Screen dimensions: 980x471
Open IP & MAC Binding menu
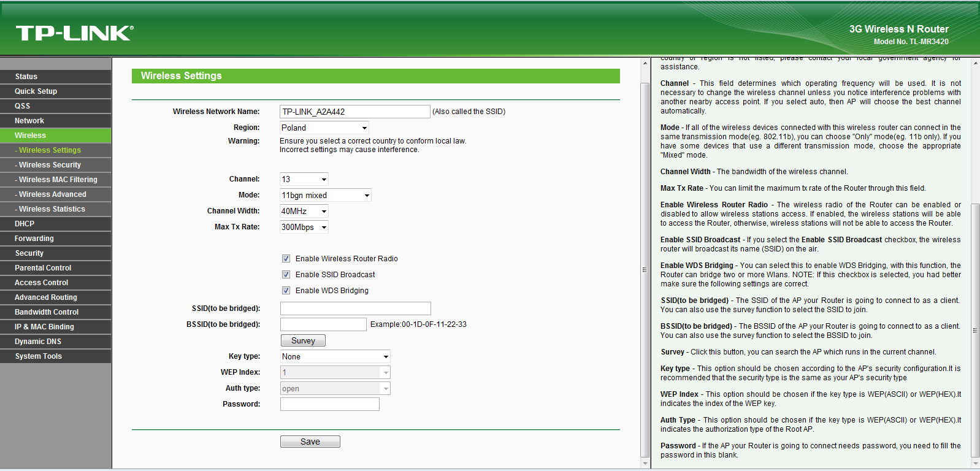(56, 327)
